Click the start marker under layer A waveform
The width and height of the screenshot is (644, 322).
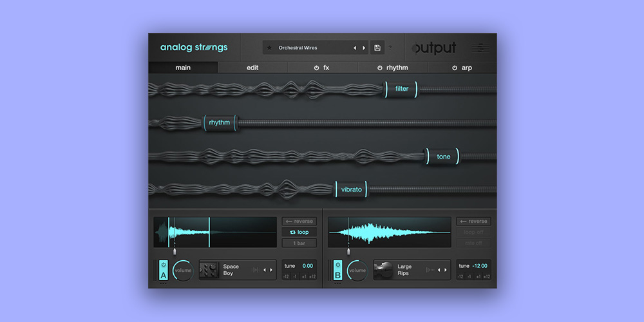point(175,251)
